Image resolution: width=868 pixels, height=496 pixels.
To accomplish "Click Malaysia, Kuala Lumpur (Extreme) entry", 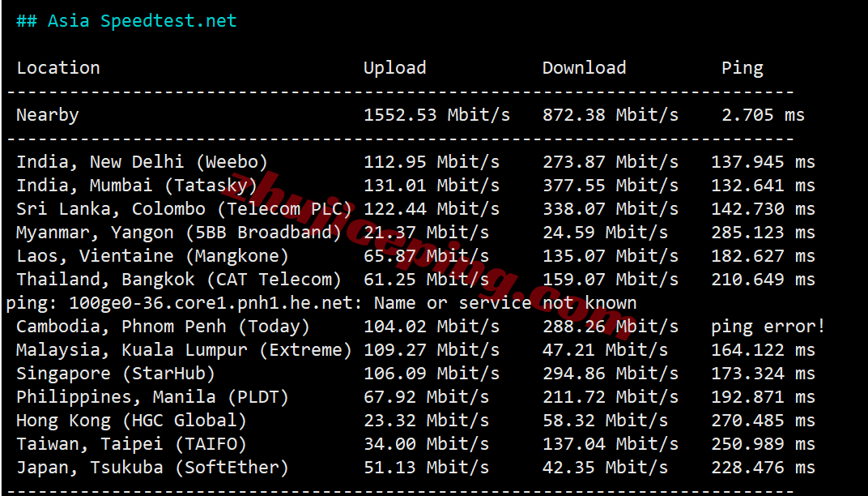I will click(185, 349).
